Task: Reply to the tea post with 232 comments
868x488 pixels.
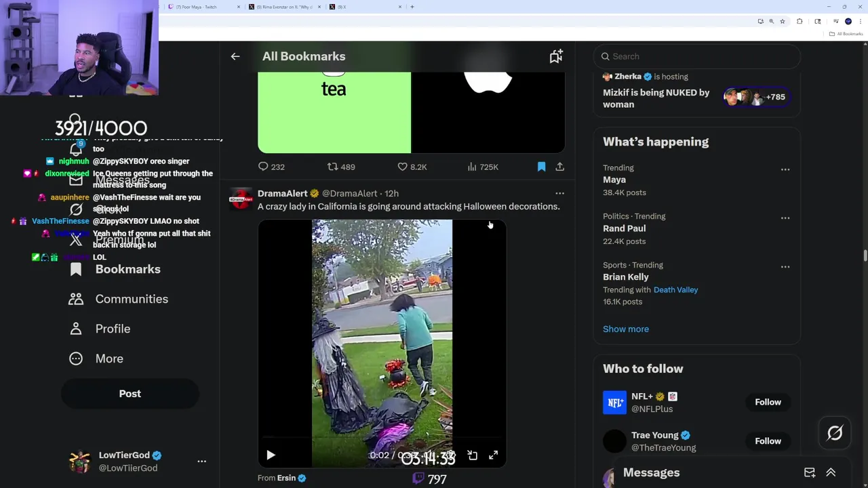Action: [x=271, y=167]
